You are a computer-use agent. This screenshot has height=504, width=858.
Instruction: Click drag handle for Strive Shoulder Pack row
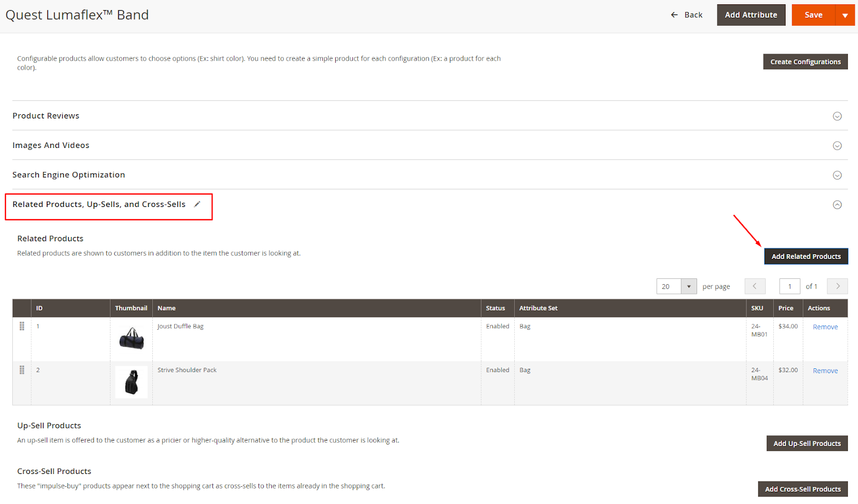(22, 370)
